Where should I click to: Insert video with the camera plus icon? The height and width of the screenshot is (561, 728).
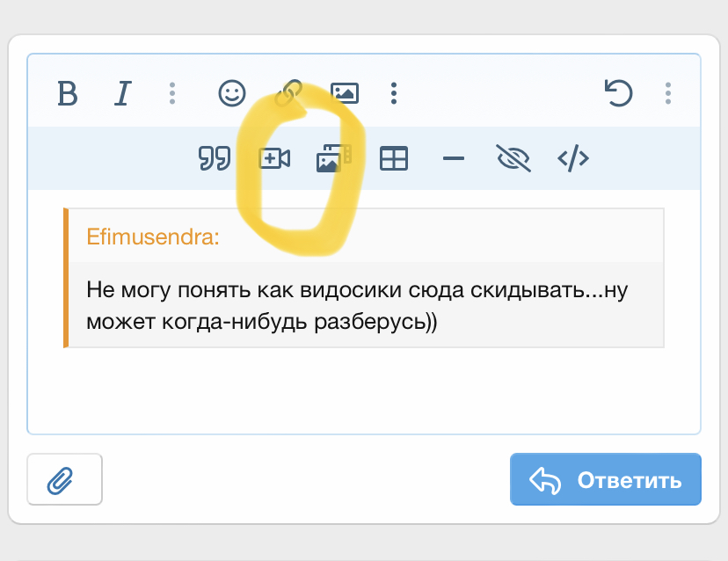coord(274,158)
